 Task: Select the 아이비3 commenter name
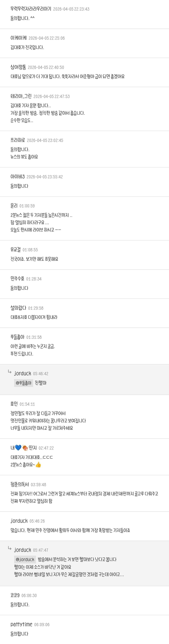18,177
